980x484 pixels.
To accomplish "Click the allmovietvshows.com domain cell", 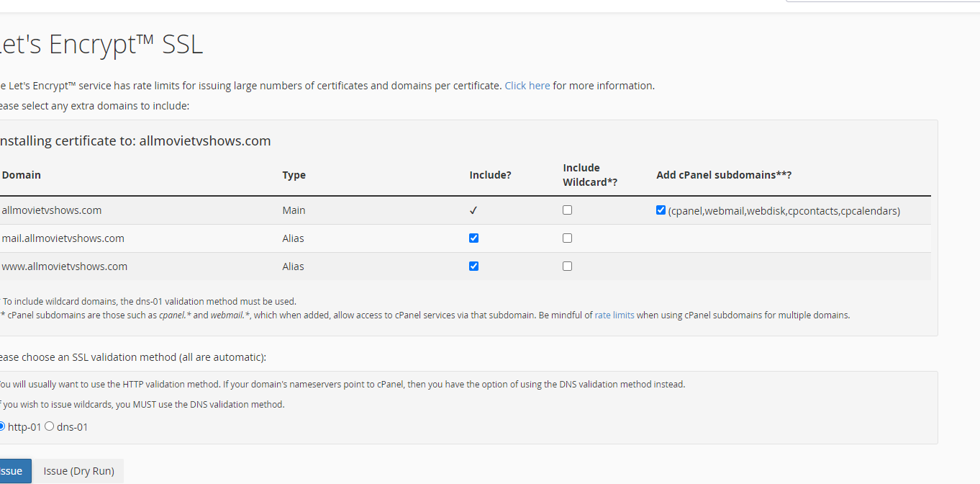I will tap(52, 210).
